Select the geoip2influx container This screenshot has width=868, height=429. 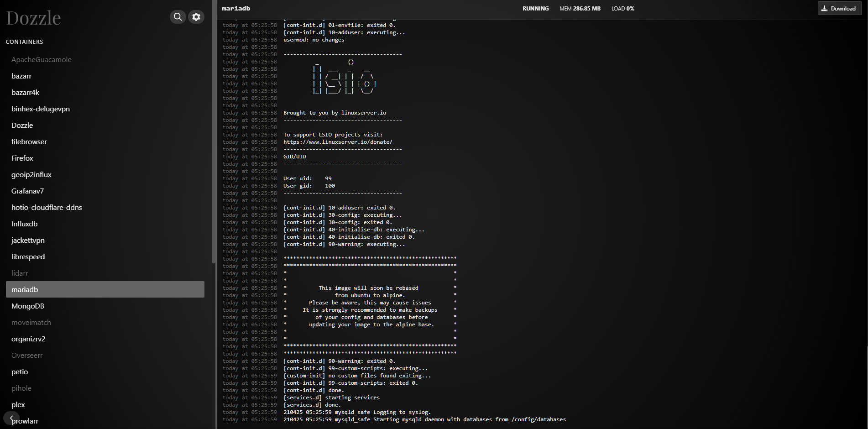pos(31,175)
